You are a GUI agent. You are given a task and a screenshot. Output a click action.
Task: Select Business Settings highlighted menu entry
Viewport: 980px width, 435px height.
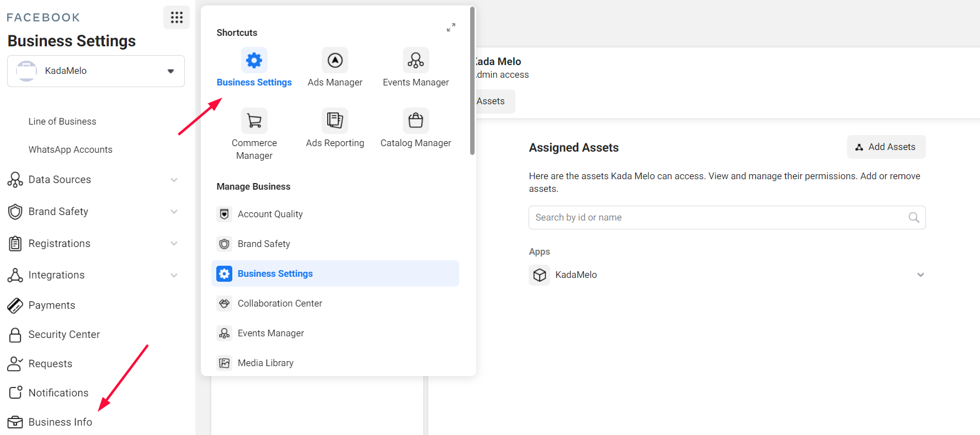pos(335,273)
